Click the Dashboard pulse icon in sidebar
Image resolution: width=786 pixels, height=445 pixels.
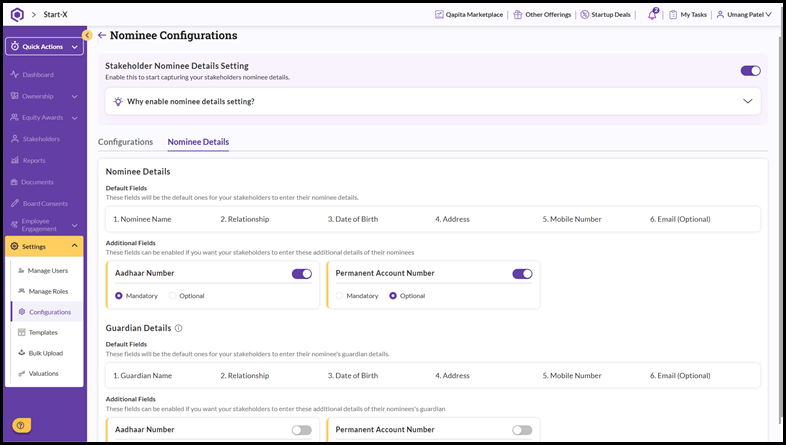click(15, 74)
